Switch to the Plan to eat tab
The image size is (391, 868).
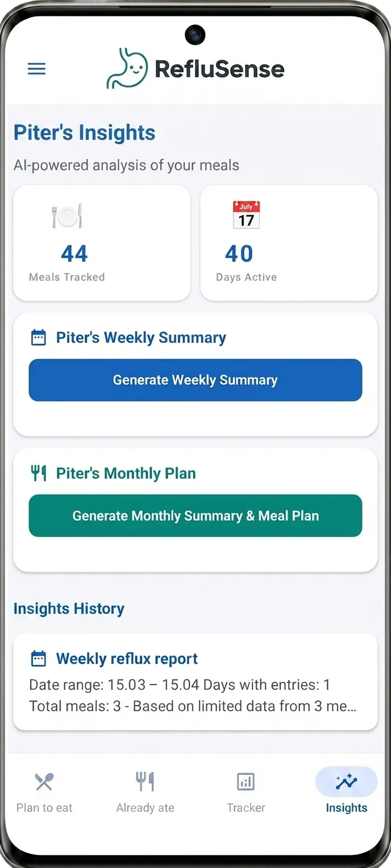44,791
